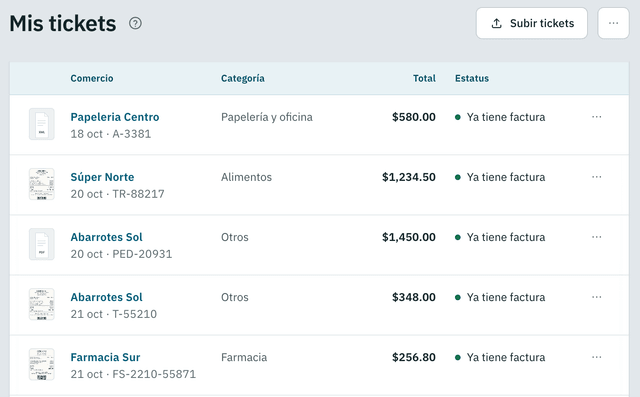Screen dimensions: 640x397
Task: Open the Farmacia Sur ticket link
Action: coord(105,357)
